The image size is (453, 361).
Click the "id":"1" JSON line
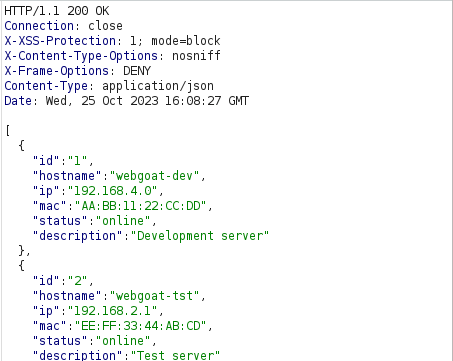pos(63,161)
